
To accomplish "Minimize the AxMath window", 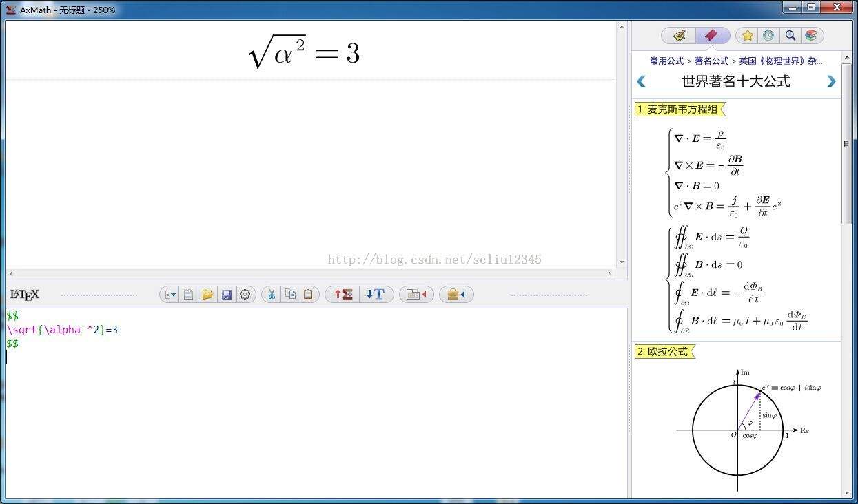I will pos(792,8).
